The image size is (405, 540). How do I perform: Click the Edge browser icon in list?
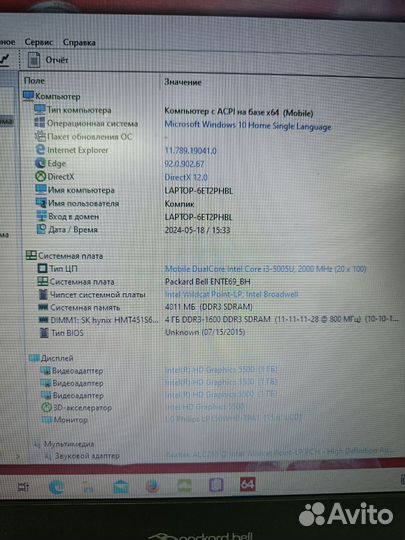pyautogui.click(x=41, y=163)
